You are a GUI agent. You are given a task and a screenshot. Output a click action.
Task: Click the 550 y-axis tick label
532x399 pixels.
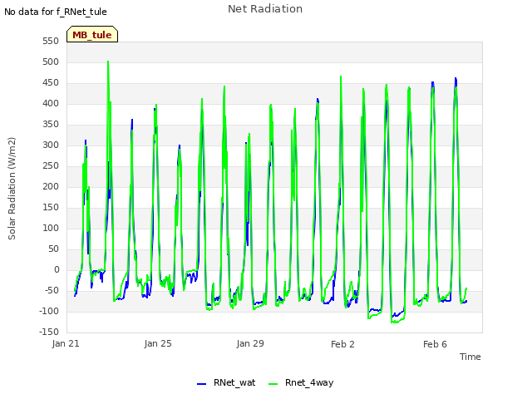(x=51, y=41)
